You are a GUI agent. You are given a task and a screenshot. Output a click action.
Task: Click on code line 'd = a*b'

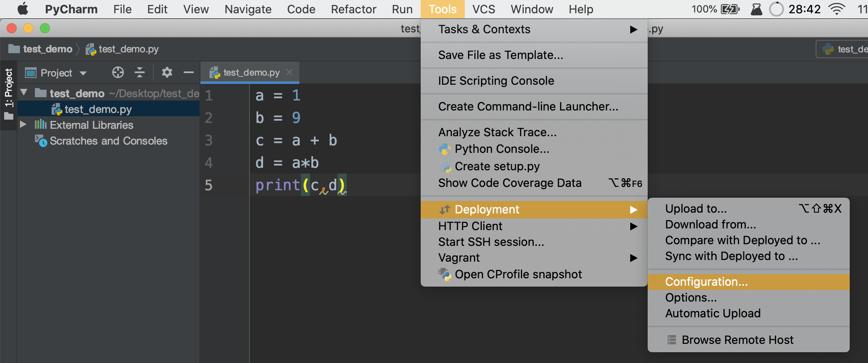click(x=287, y=163)
